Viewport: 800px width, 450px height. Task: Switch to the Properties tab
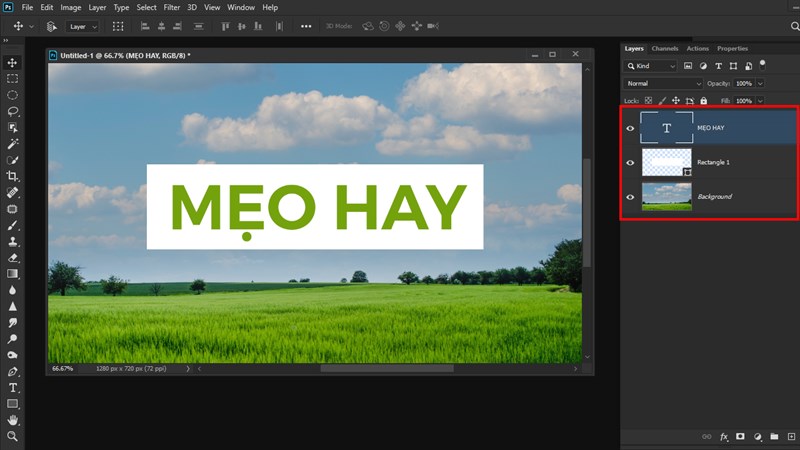point(732,48)
